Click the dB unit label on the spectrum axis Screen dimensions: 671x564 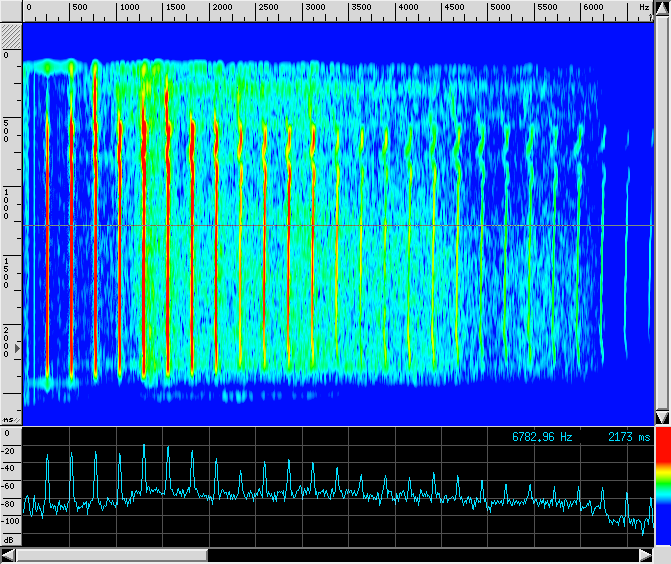[9, 539]
